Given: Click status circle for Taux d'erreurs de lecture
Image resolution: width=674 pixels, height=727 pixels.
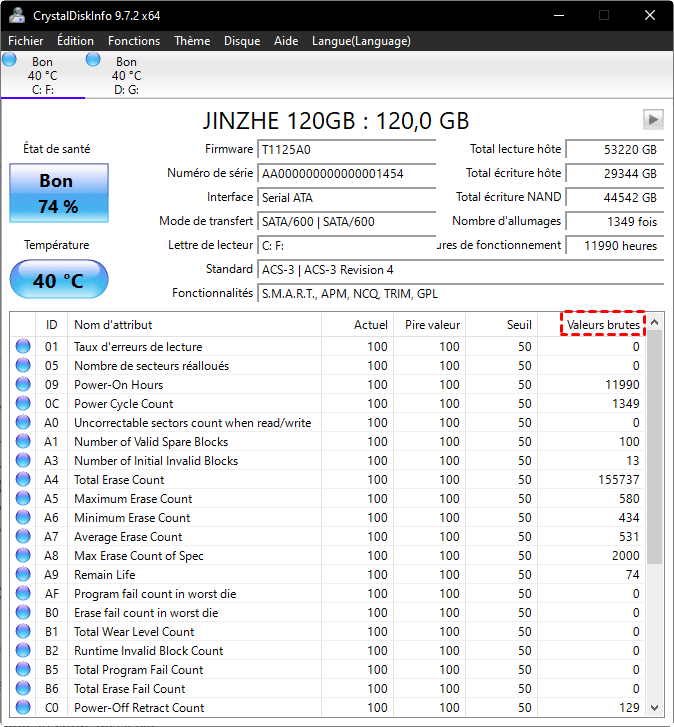Looking at the screenshot, I should pyautogui.click(x=23, y=346).
